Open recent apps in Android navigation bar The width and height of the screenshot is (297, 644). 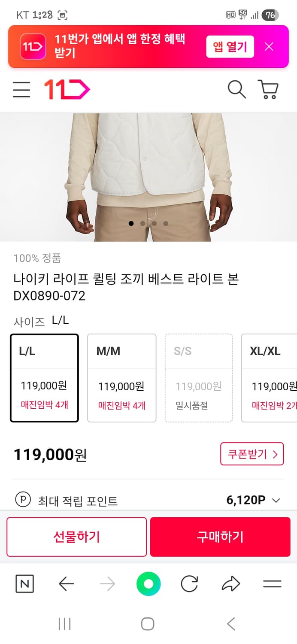[64, 623]
